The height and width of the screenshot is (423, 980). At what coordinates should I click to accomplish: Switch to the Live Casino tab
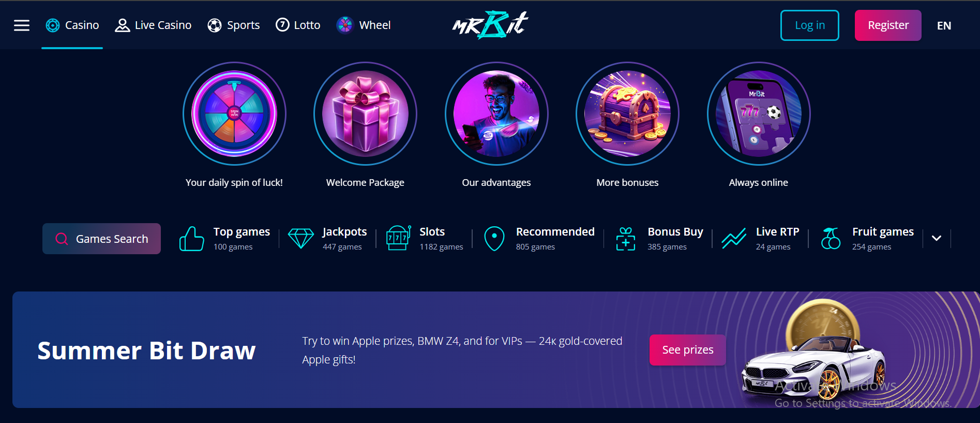click(153, 25)
